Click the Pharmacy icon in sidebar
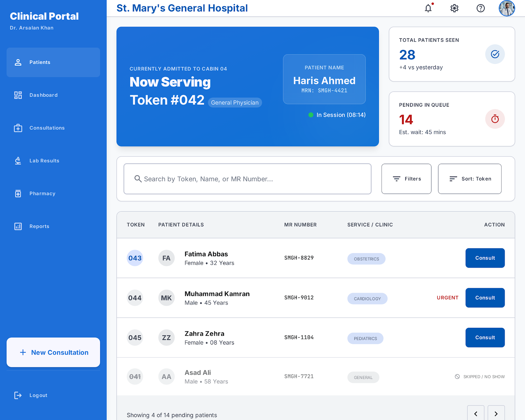 coord(18,194)
